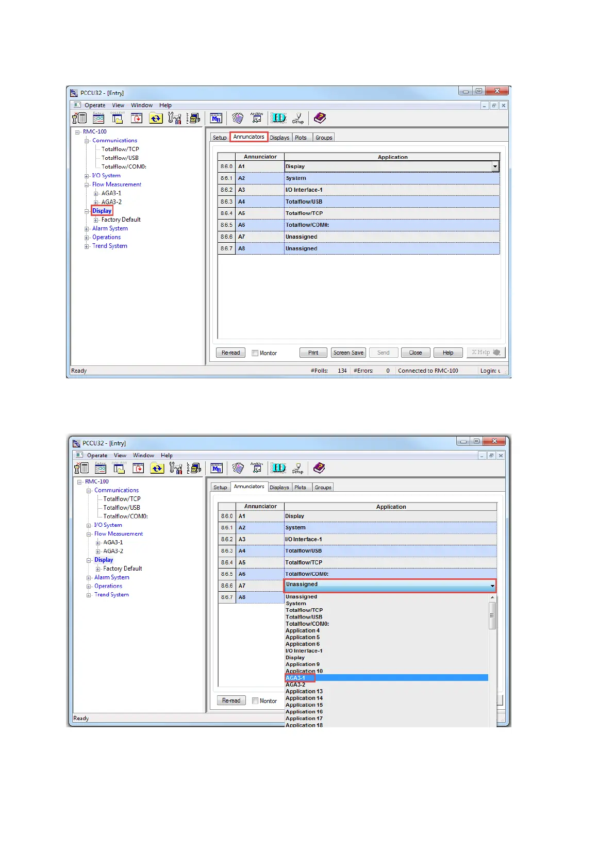Expand the Alarm System tree node in upper window
This screenshot has width=614, height=868.
coord(87,229)
